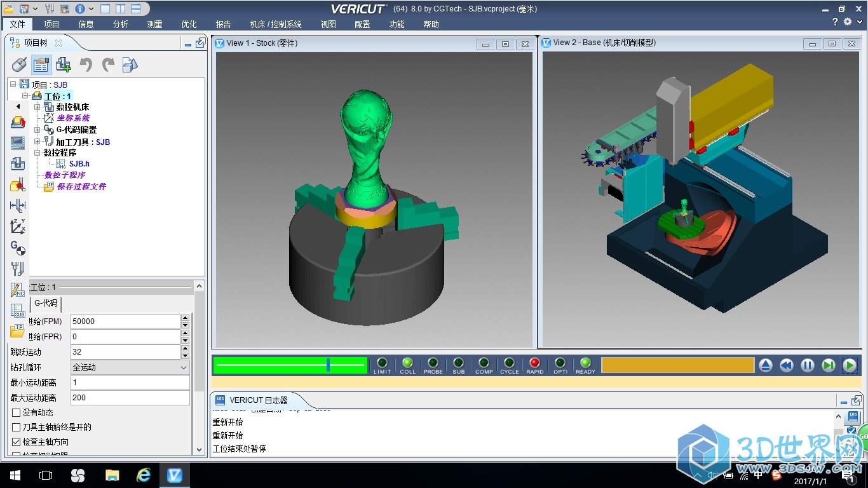Click the green animation speed slider
Image resolution: width=868 pixels, height=488 pixels.
pos(290,365)
